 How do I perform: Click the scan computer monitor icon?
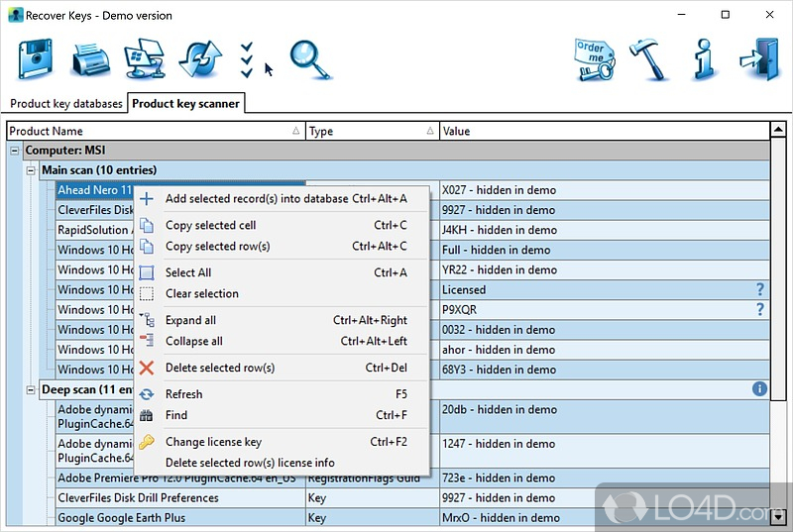pyautogui.click(x=145, y=59)
